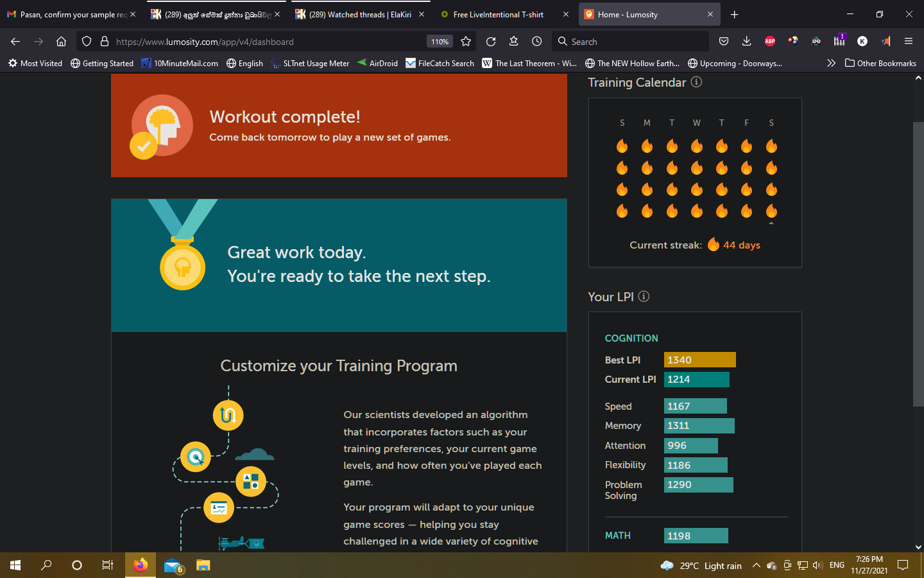
Task: Open the taskbar clock 7:26 PM
Action: click(869, 565)
